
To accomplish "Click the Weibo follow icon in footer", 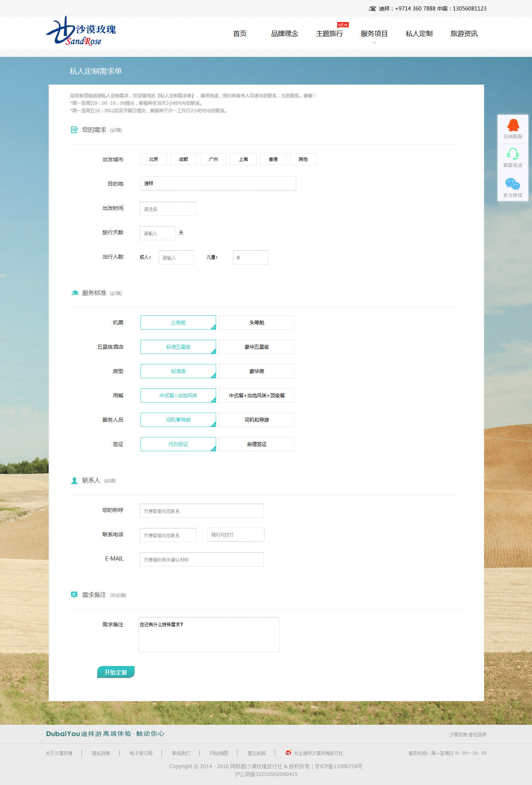I will (x=288, y=753).
